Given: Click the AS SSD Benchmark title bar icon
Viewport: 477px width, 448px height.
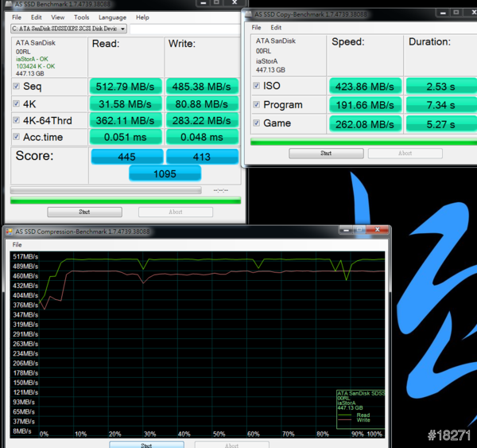Looking at the screenshot, I should coord(7,4).
